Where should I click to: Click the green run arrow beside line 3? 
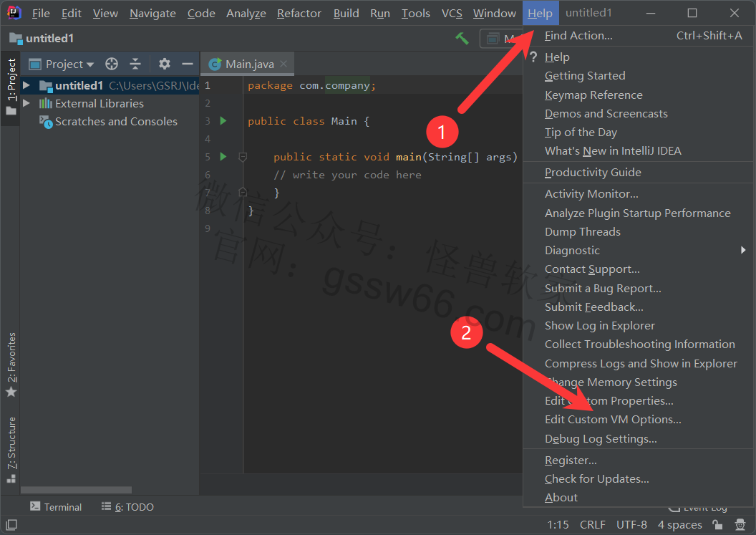[x=223, y=121]
